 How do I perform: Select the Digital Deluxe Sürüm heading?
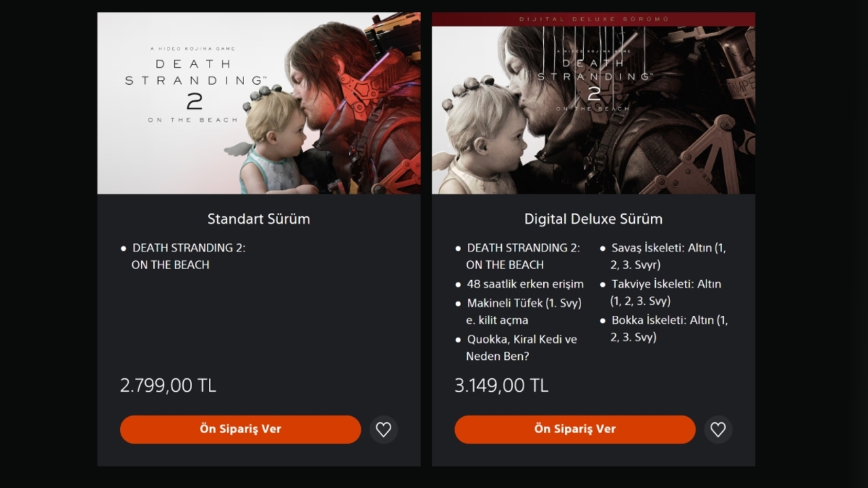pyautogui.click(x=593, y=219)
